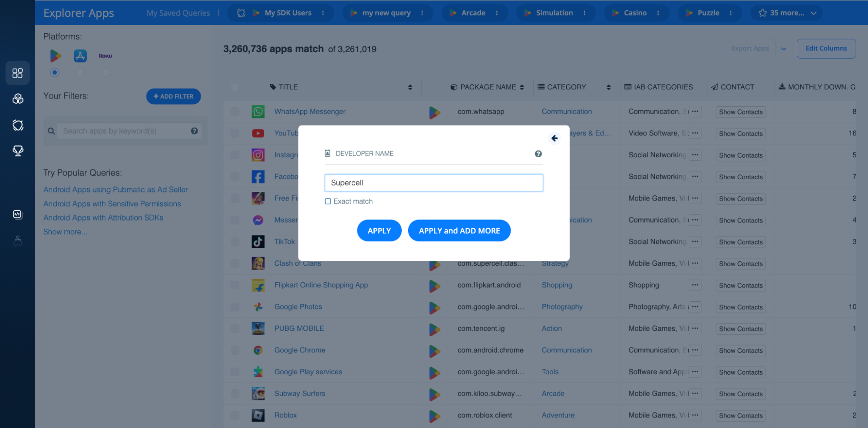Click the code monitor icon in sidebar

point(17,214)
